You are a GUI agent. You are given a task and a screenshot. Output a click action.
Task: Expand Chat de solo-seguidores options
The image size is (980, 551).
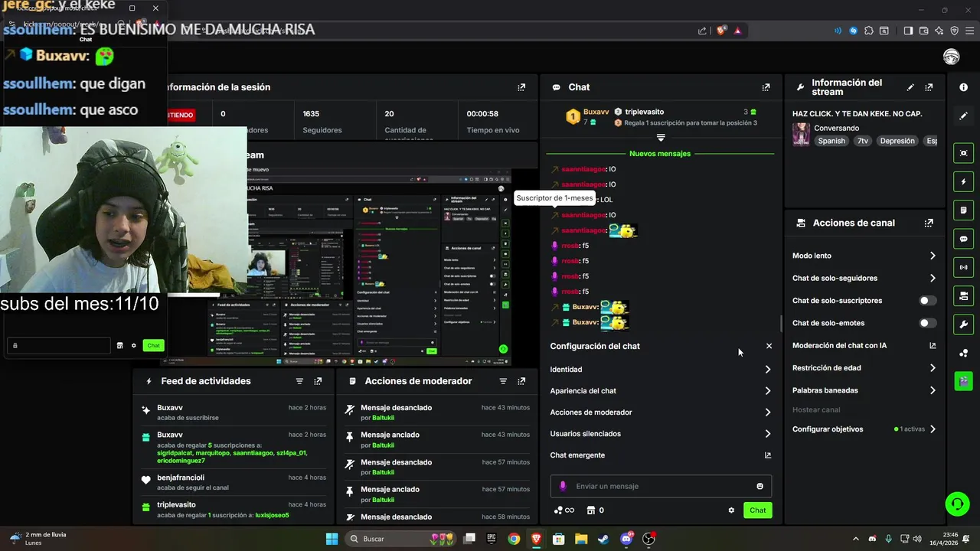(x=933, y=278)
